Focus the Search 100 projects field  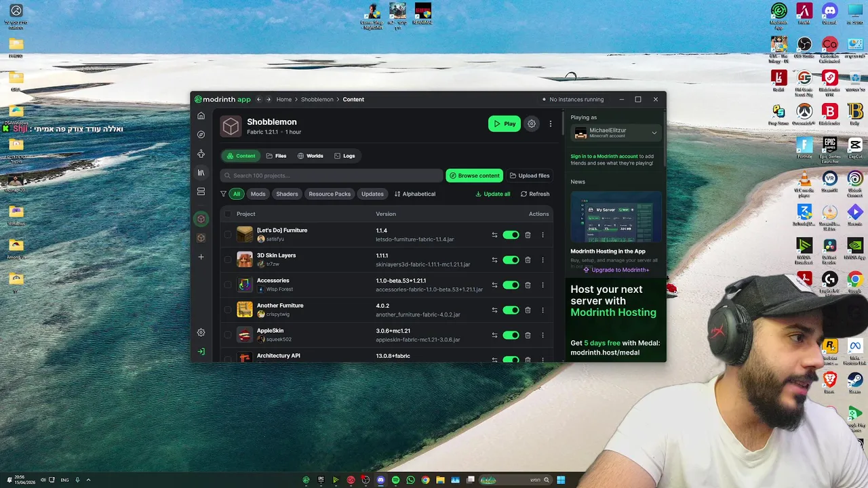click(331, 176)
